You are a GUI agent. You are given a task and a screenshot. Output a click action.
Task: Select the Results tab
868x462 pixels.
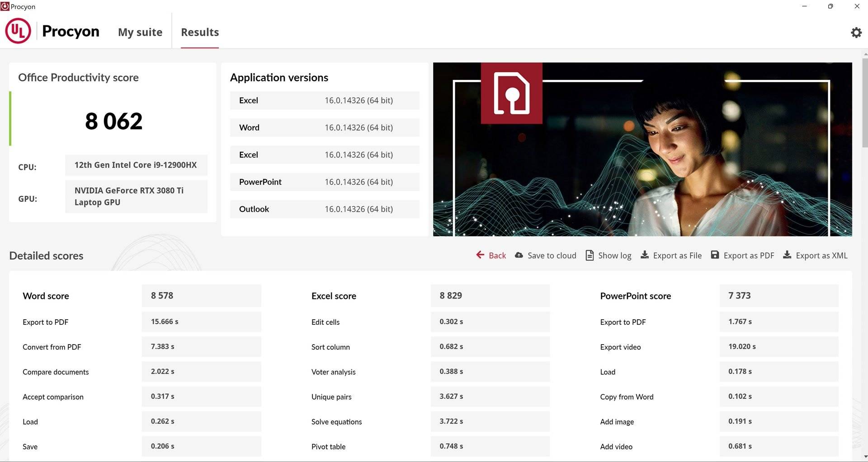[200, 32]
